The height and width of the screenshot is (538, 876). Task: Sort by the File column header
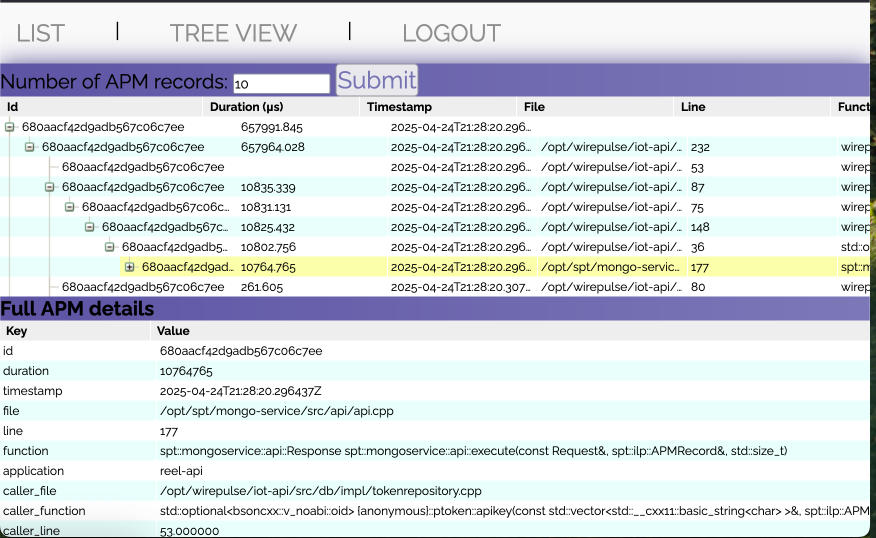pos(595,107)
